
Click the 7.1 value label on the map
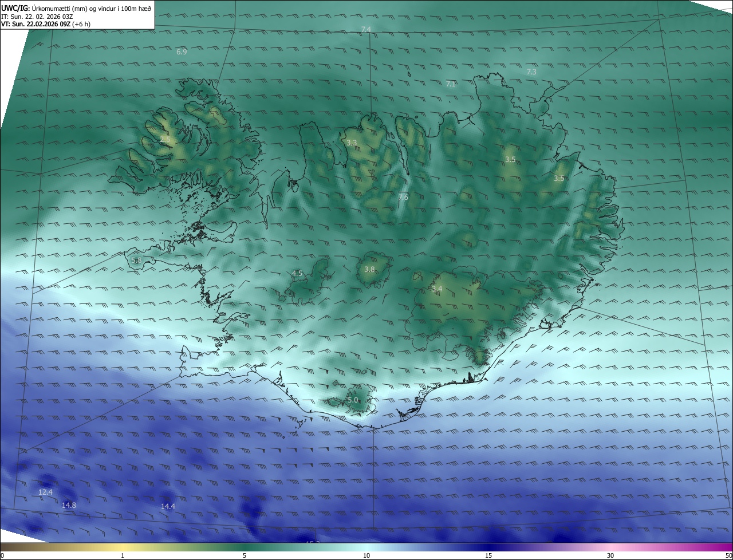click(451, 84)
